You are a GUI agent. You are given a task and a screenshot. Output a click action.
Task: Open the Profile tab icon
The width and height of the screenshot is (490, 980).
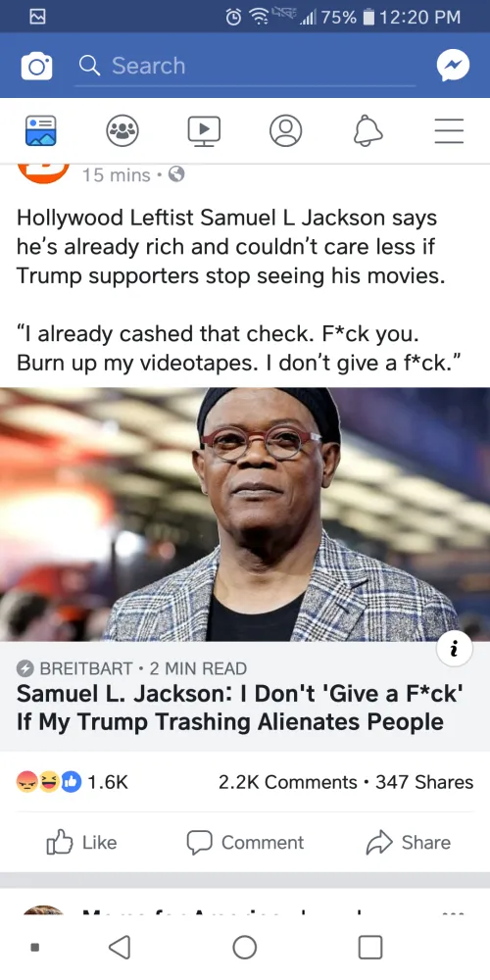click(x=285, y=130)
